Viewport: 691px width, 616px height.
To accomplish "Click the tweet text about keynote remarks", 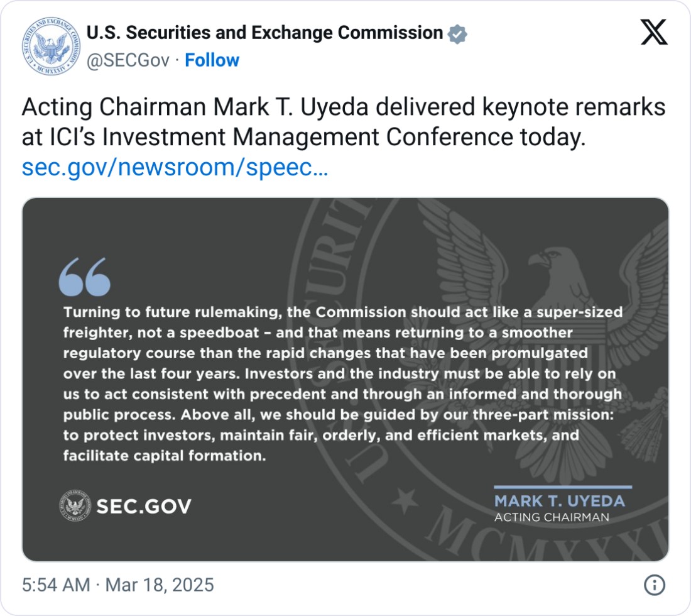I will click(343, 121).
